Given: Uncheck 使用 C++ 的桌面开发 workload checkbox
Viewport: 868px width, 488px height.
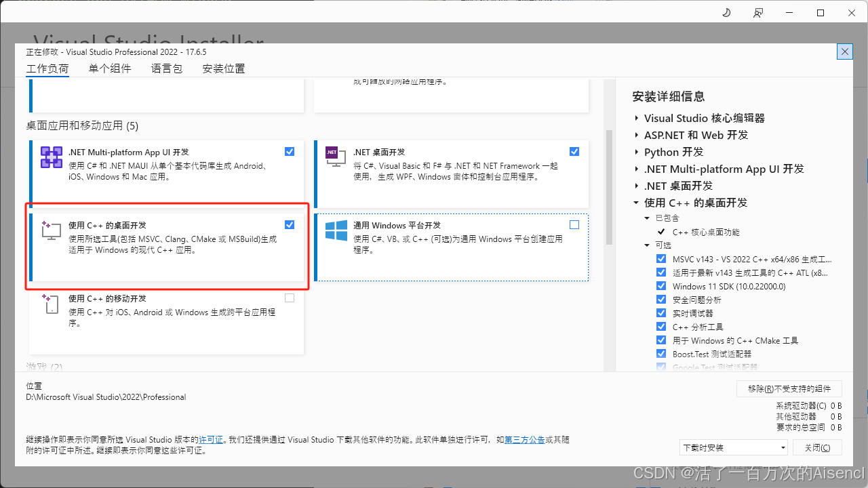Looking at the screenshot, I should pyautogui.click(x=290, y=225).
